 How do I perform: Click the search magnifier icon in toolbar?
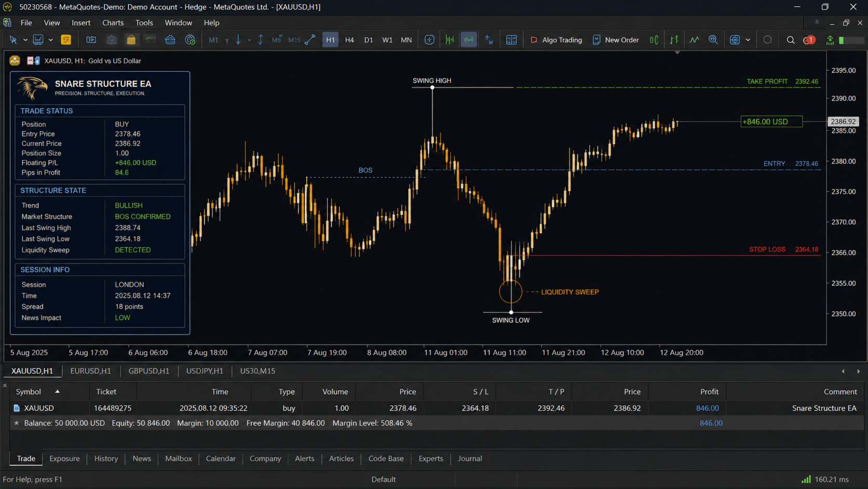click(791, 40)
